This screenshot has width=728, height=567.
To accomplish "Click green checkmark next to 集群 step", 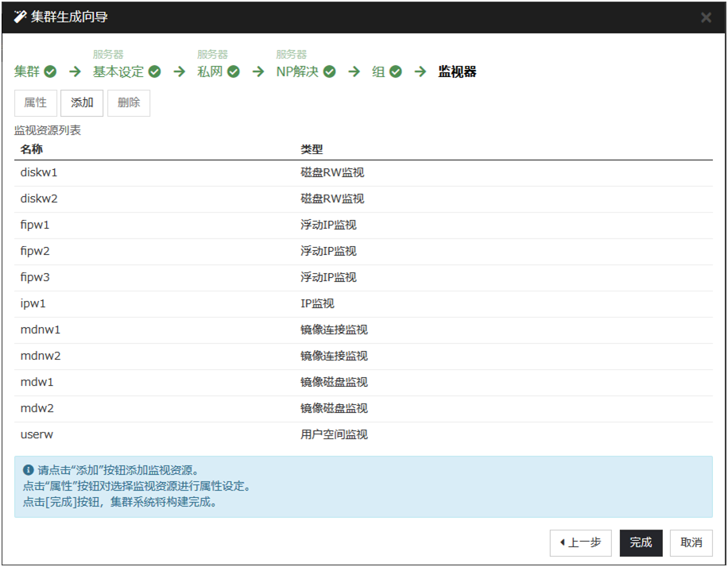I will [50, 71].
